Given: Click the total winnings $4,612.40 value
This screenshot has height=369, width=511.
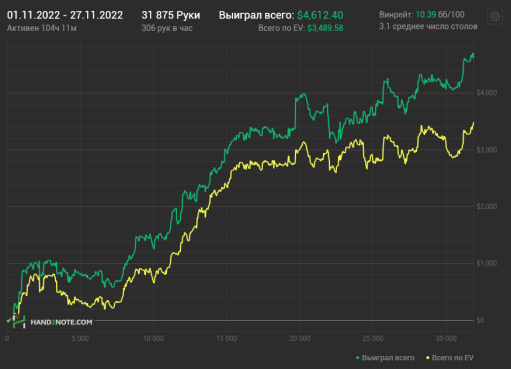Looking at the screenshot, I should point(320,15).
